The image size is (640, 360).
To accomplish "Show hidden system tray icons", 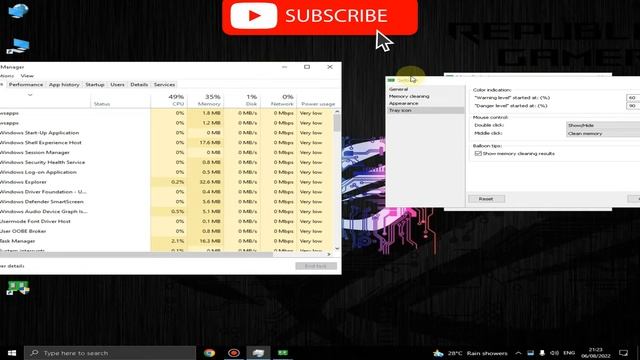I will click(518, 353).
